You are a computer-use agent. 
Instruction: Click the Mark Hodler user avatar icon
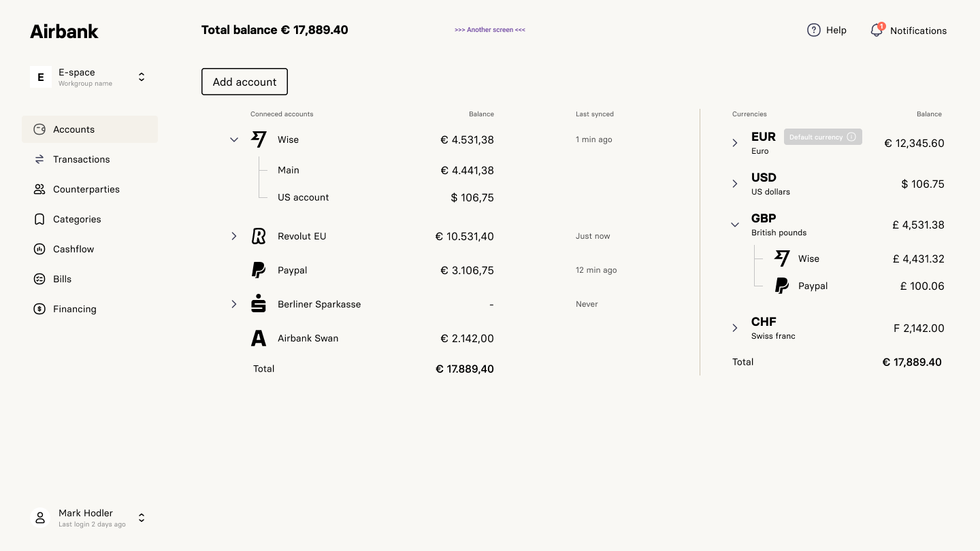(41, 518)
